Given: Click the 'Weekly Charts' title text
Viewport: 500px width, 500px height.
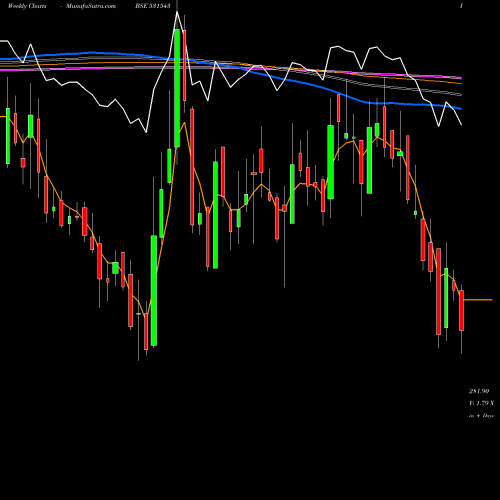Looking at the screenshot, I should click(x=27, y=6).
